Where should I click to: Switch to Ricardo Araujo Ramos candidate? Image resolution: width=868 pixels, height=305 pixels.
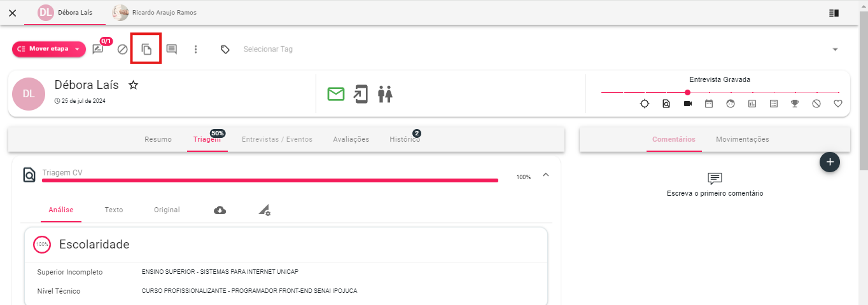[x=155, y=13]
